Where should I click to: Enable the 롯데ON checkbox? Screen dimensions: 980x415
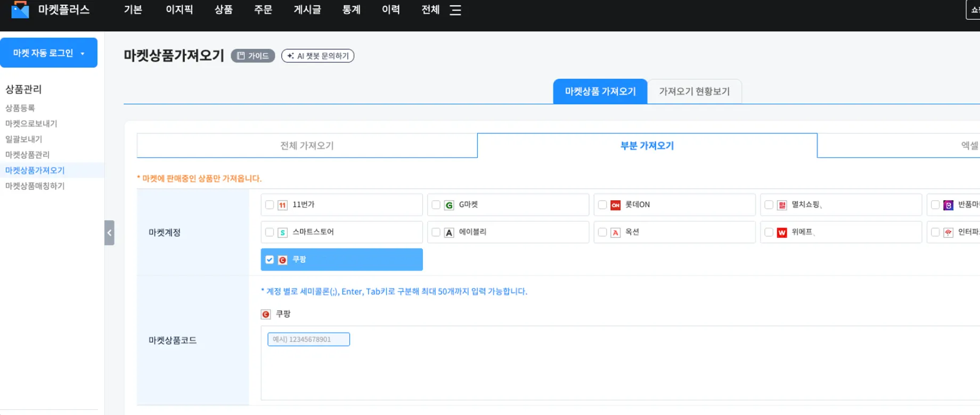click(x=602, y=205)
